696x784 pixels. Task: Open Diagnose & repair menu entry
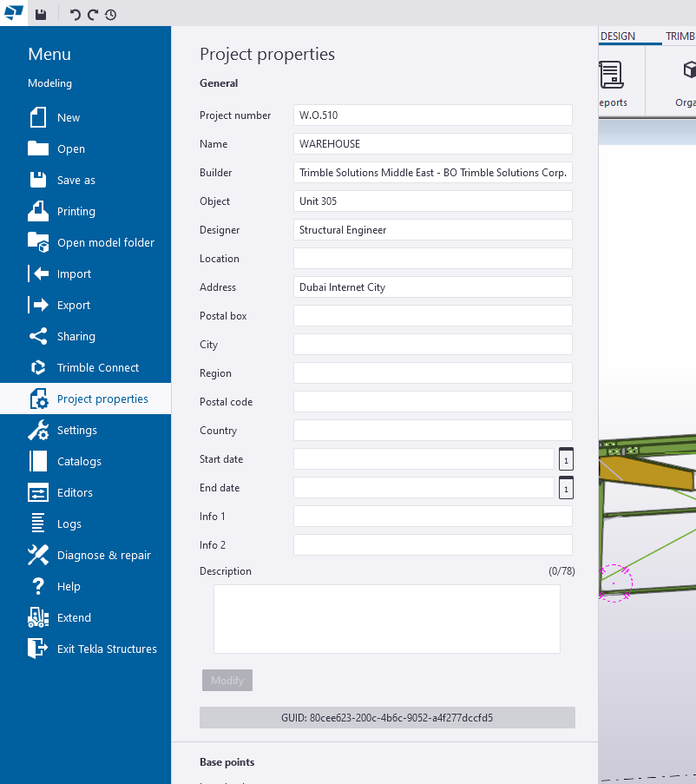point(85,555)
